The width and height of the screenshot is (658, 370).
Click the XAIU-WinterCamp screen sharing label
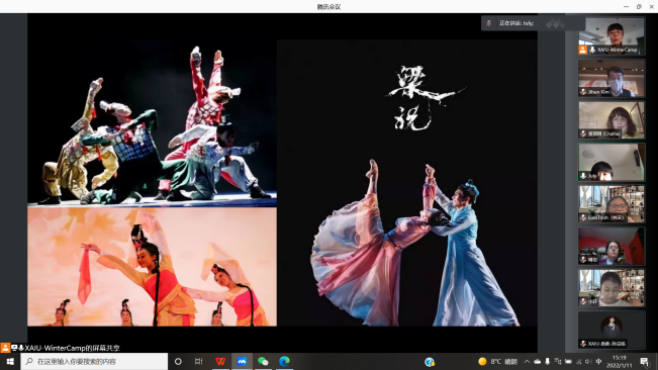coord(72,348)
